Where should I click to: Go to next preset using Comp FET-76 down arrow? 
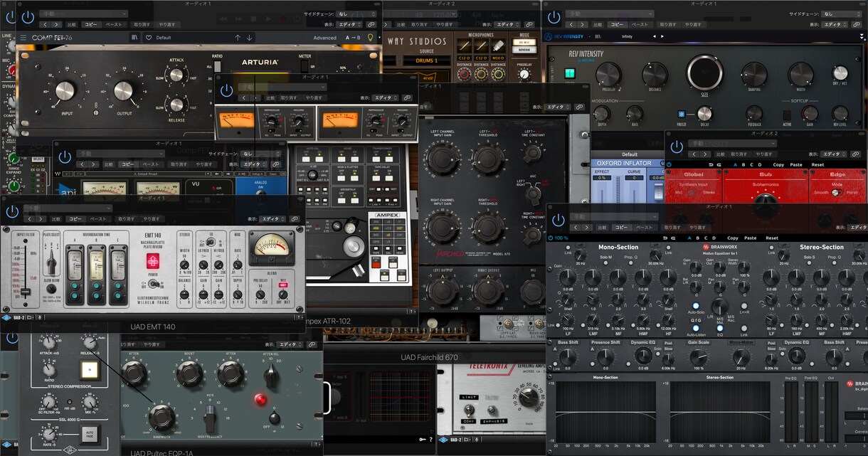pyautogui.click(x=250, y=38)
